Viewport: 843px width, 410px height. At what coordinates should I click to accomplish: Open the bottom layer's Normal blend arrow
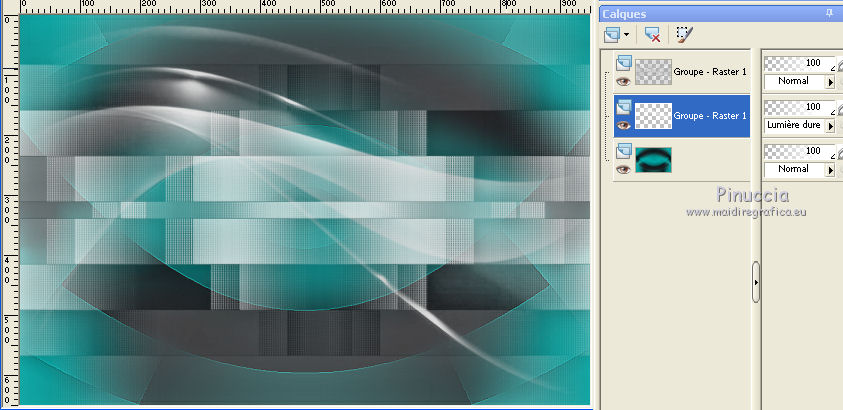point(830,170)
